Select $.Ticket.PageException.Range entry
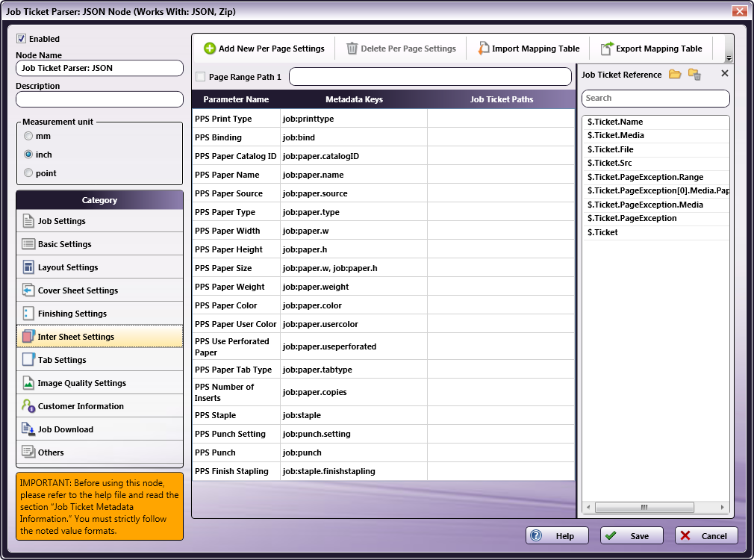The height and width of the screenshot is (560, 754). pyautogui.click(x=655, y=176)
